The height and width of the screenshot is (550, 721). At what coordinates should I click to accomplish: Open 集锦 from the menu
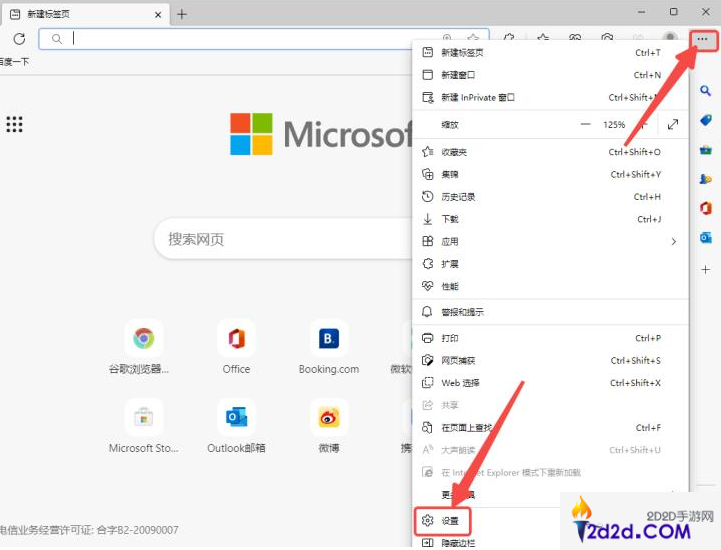(550, 174)
